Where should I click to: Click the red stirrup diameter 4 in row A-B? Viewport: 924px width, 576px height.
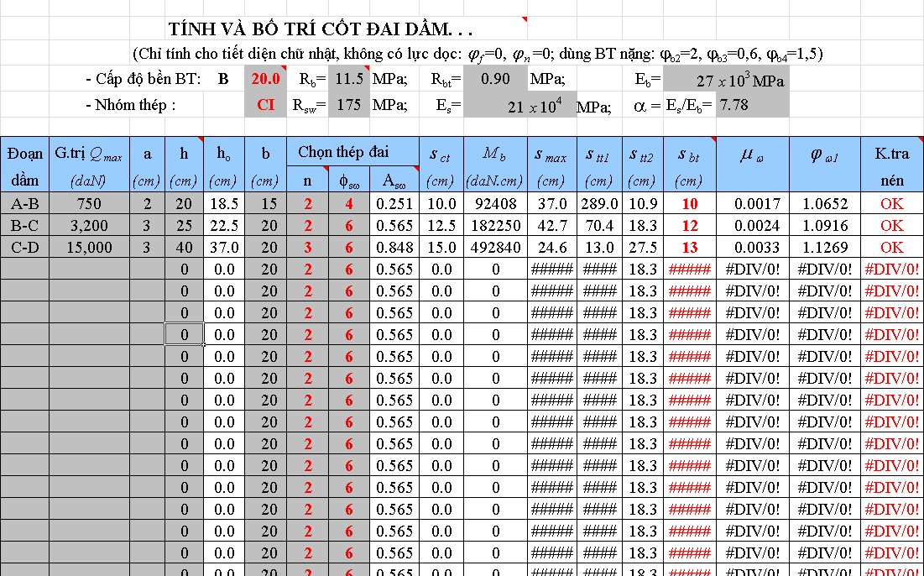tap(349, 203)
